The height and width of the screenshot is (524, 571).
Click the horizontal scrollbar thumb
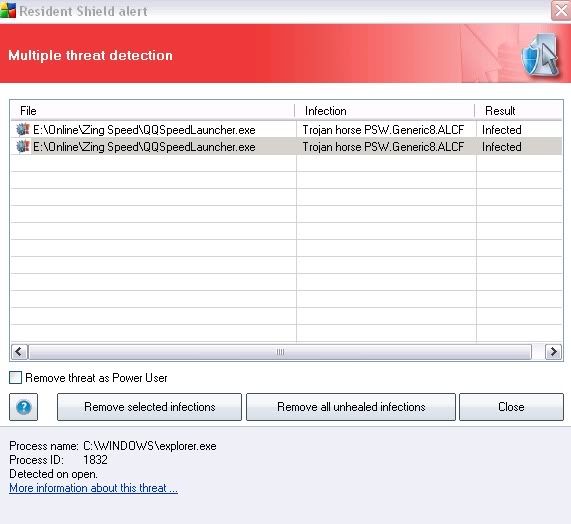pos(280,352)
